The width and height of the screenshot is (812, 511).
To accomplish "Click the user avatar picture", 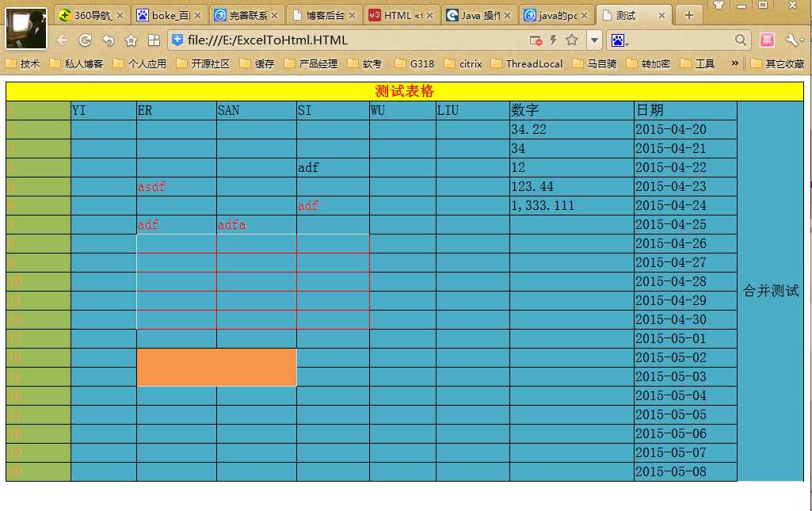I will click(26, 29).
